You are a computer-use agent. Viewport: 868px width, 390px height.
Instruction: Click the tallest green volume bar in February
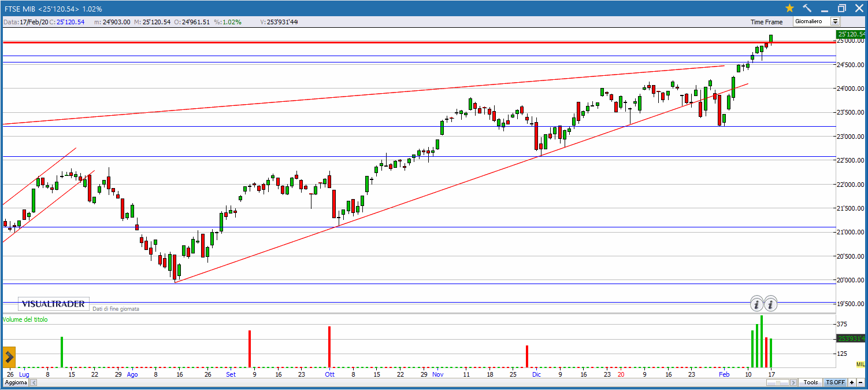[762, 341]
